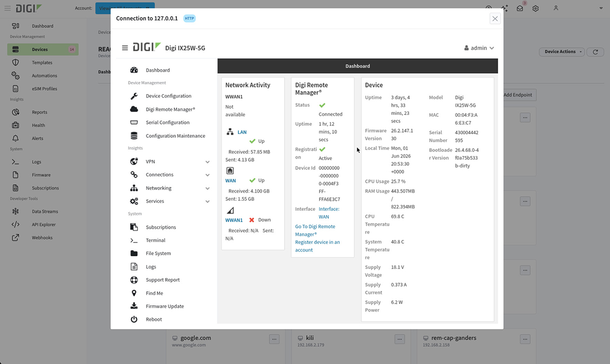Viewport: 610px width, 364px height.
Task: Click the Templates shield icon in background sidebar
Action: [x=16, y=63]
